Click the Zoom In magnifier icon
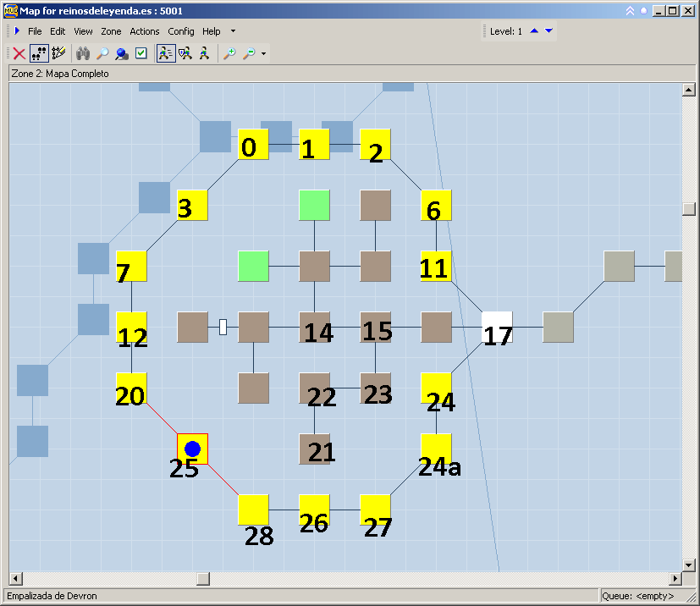The height and width of the screenshot is (606, 700). [229, 53]
